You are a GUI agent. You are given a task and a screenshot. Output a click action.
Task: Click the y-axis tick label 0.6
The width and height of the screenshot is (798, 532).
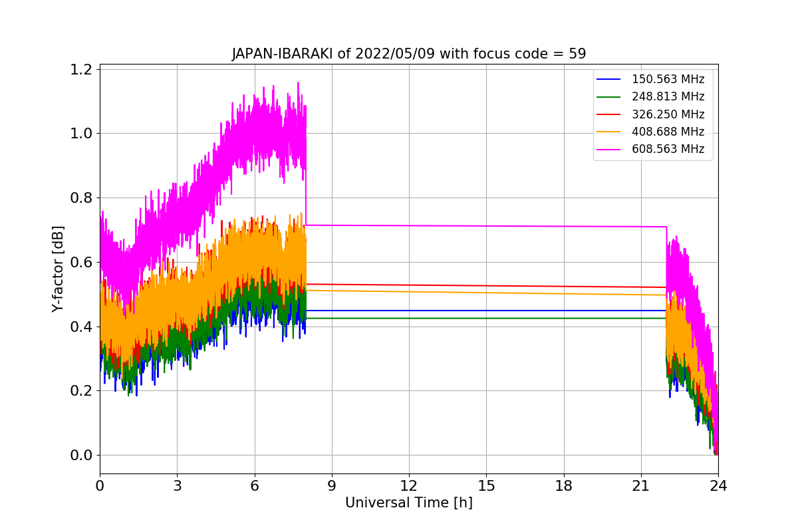tap(81, 262)
